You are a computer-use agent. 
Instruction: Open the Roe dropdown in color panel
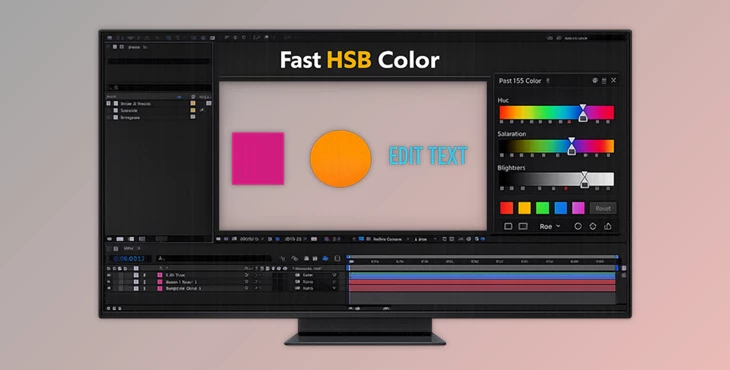[550, 226]
